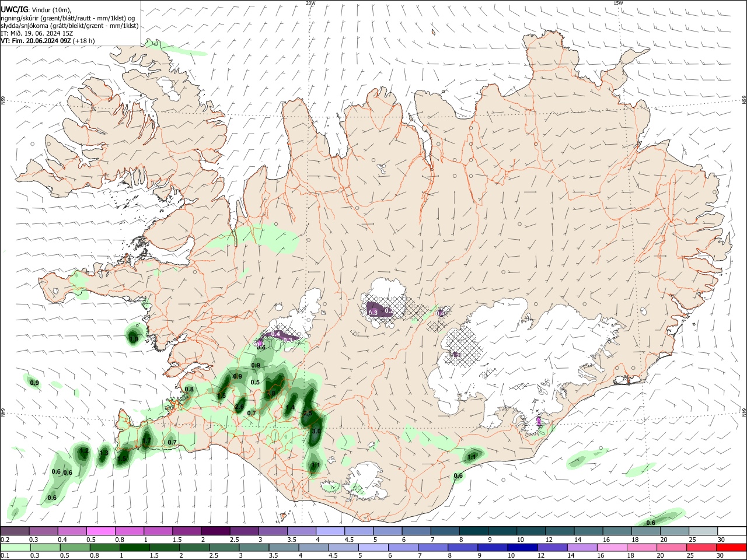
Task: Select the 2.5 precipitation value above 3.0
Action: [x=308, y=413]
